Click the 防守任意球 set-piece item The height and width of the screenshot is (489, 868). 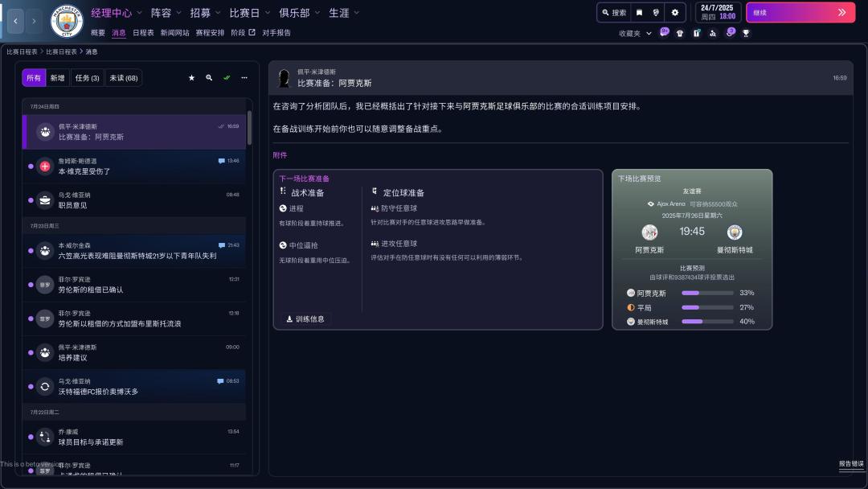(394, 209)
